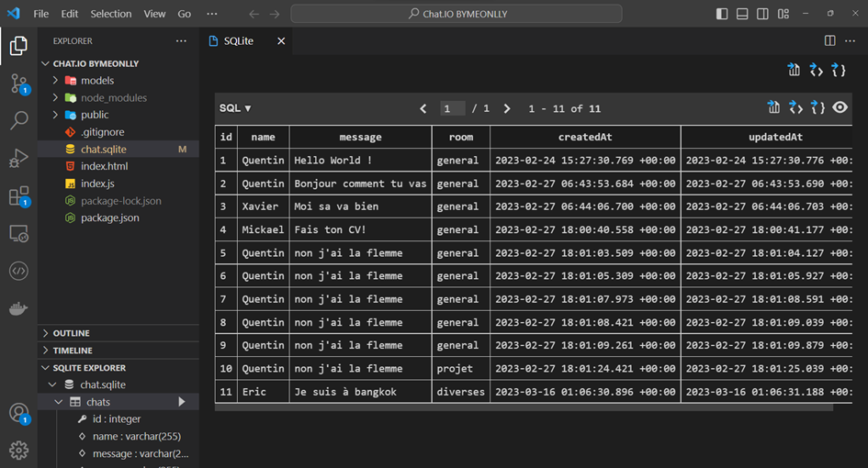868x468 pixels.
Task: Open index.html file
Action: (118, 166)
